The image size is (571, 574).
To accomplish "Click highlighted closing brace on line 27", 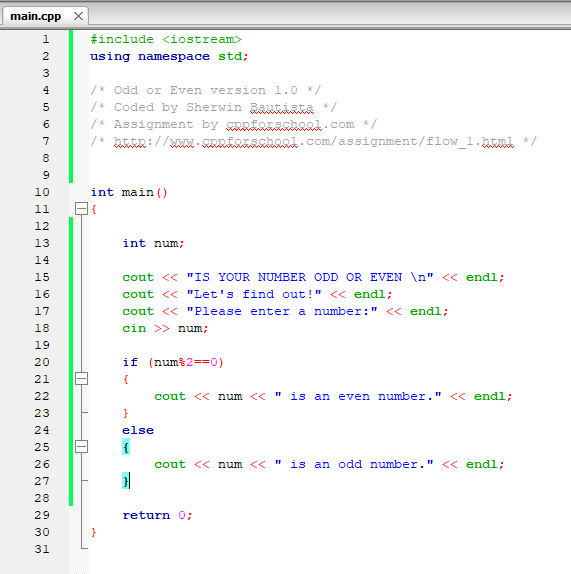I will coord(126,481).
